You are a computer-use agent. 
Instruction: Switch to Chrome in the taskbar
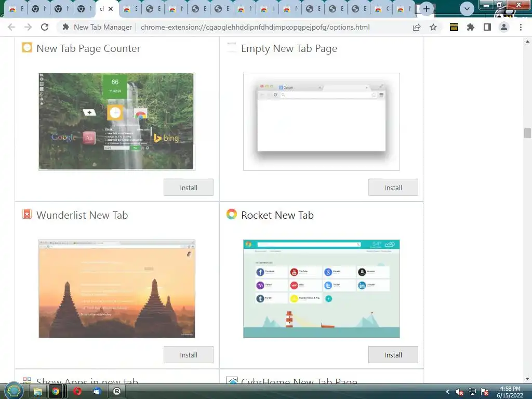click(56, 392)
